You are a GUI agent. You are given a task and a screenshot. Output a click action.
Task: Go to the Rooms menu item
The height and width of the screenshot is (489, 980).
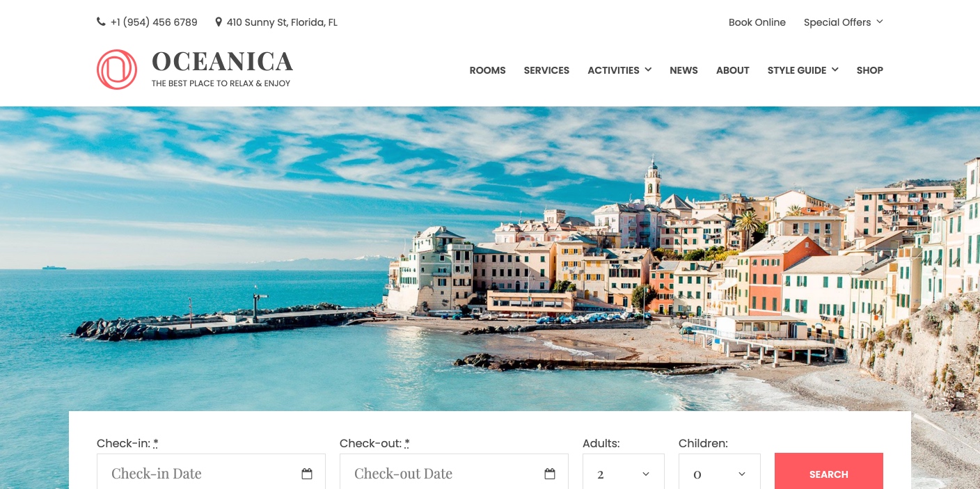click(488, 70)
